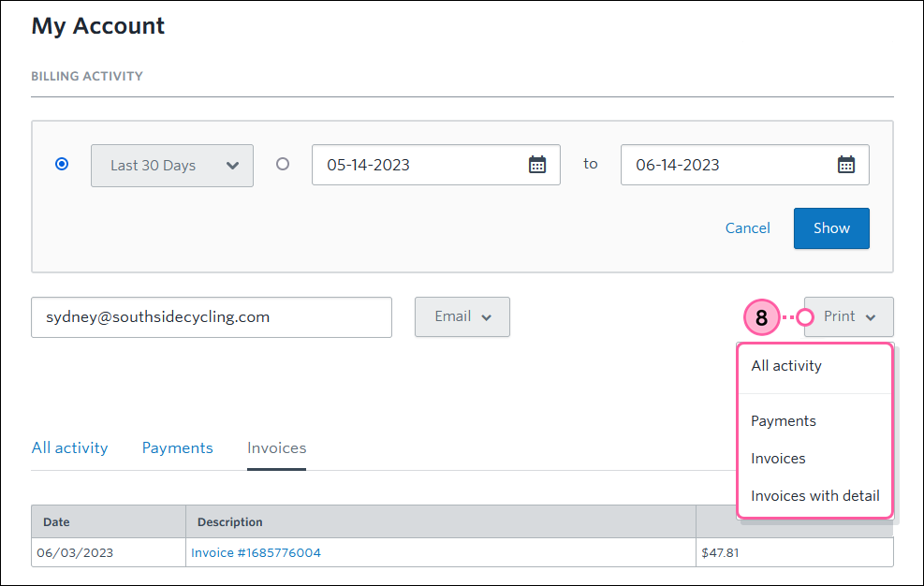The image size is (924, 586).
Task: Switch to the All activity tab
Action: 69,447
